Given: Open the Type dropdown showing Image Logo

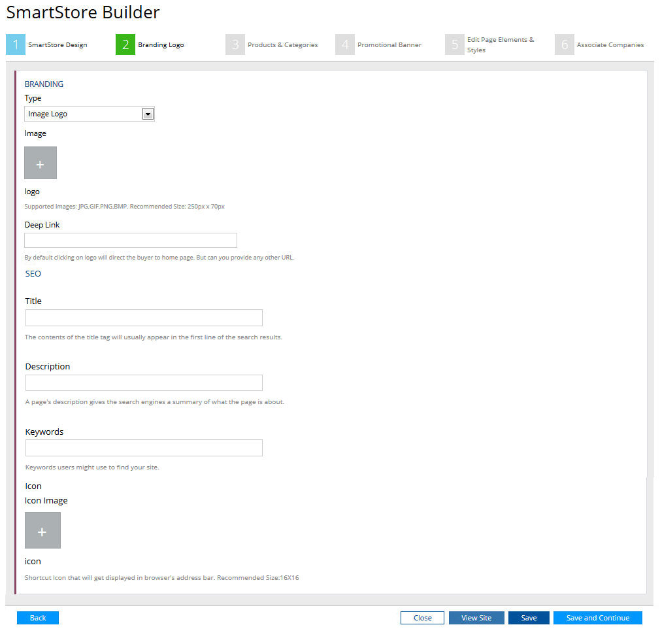Looking at the screenshot, I should click(x=90, y=114).
